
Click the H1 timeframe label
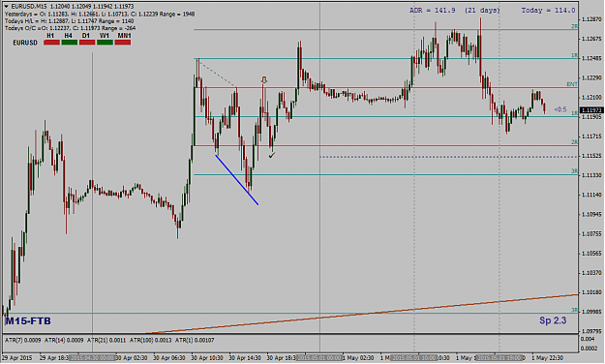tap(50, 36)
